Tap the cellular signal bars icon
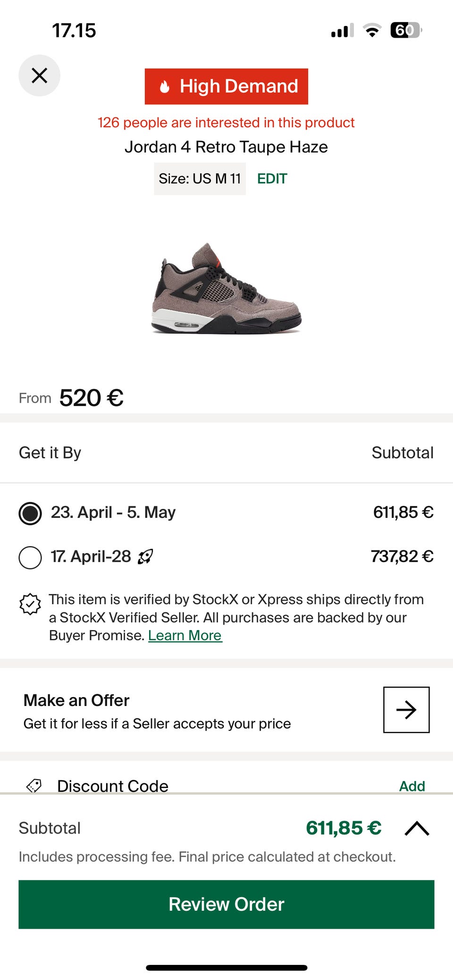Screen dimensions: 453x980 point(342,31)
